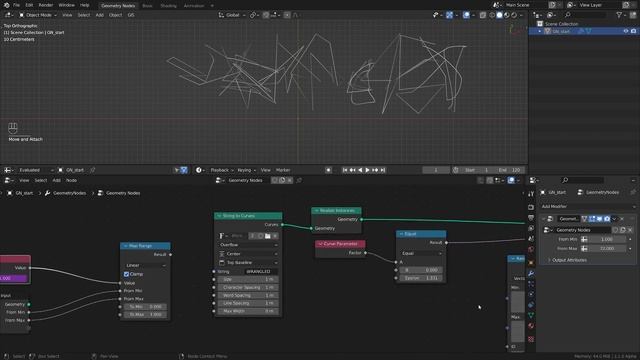Select Scene Collection in outliner
Screen dimensions: 640x360
(561, 24)
